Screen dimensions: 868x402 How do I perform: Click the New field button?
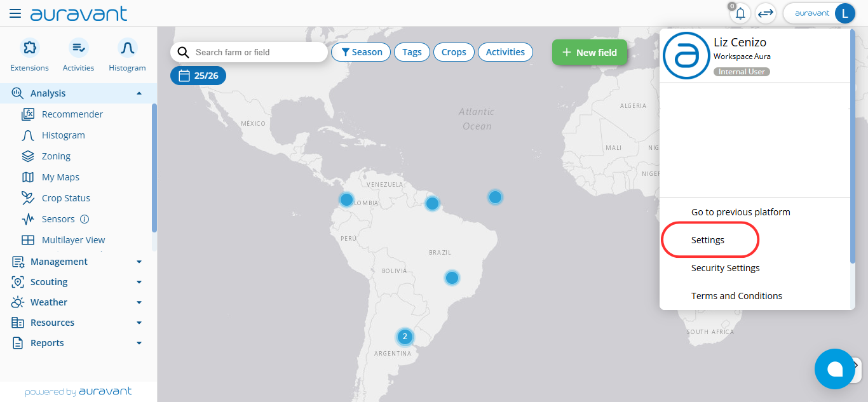(x=589, y=52)
